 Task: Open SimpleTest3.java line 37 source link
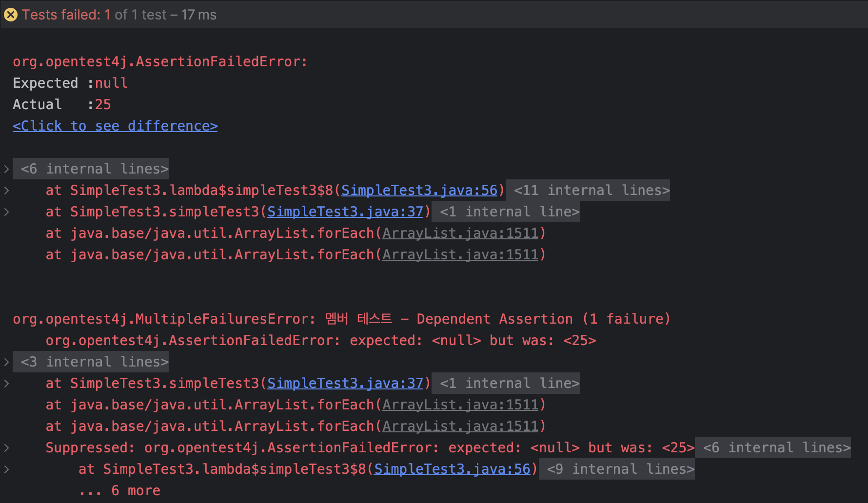tap(345, 211)
